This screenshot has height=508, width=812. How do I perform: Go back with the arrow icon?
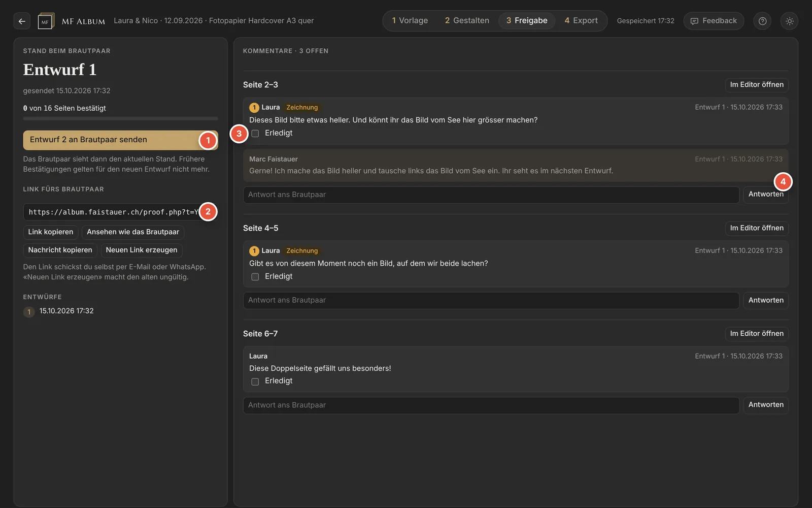[22, 21]
